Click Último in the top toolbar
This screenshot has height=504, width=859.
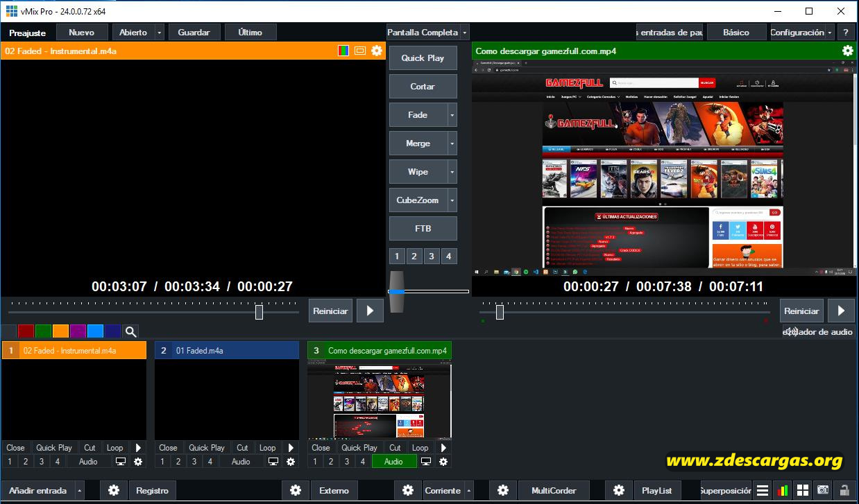tap(250, 32)
